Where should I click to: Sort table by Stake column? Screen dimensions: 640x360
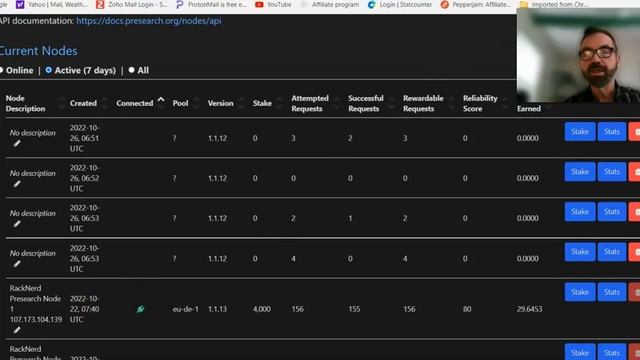(x=267, y=103)
